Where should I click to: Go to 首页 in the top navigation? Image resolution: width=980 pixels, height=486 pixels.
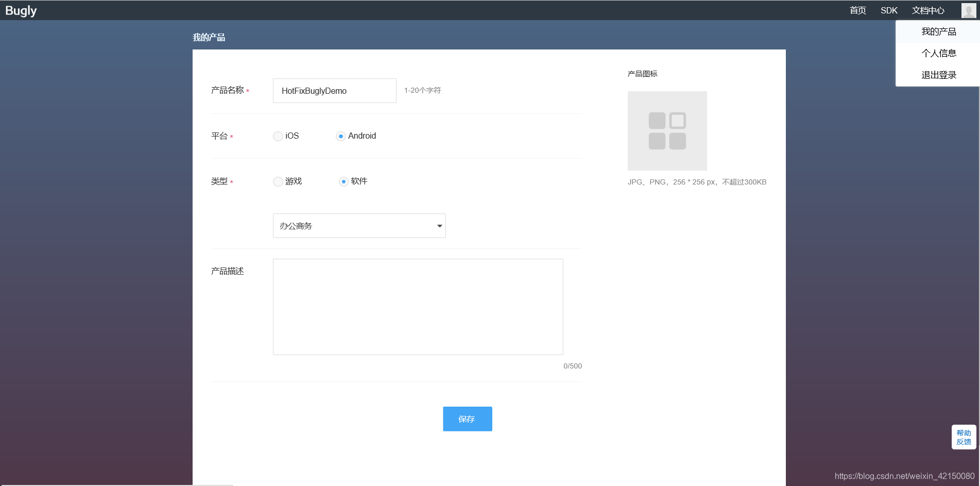coord(857,10)
